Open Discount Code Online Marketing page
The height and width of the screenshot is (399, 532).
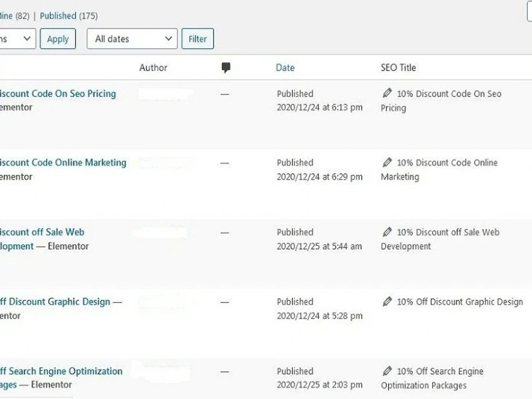(63, 162)
